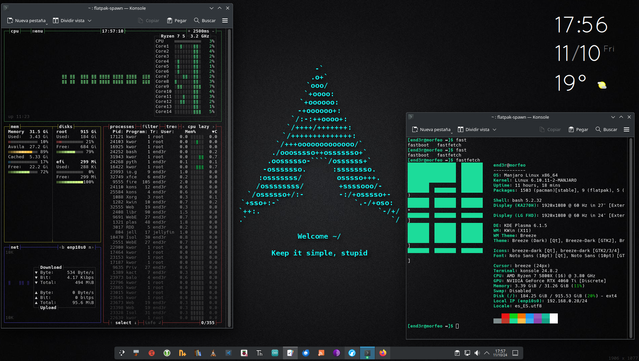
Task: Open hamburger menu of the fastfetch Konsole window
Action: point(626,129)
